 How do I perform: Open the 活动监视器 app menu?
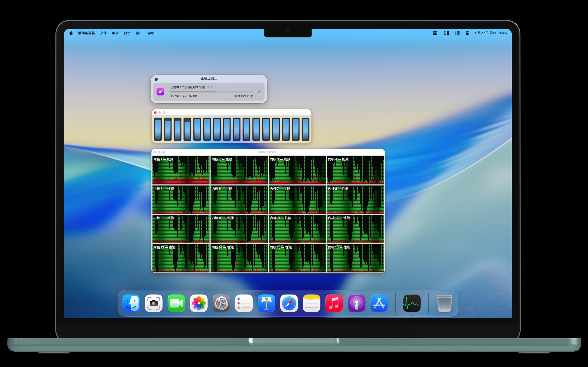pyautogui.click(x=86, y=33)
